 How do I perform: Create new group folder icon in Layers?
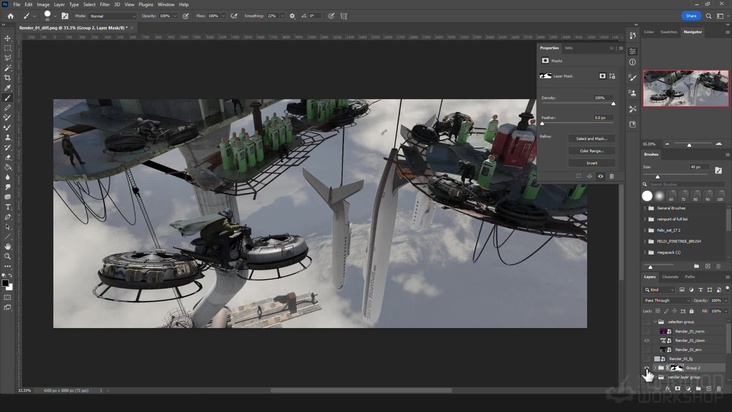pyautogui.click(x=698, y=389)
